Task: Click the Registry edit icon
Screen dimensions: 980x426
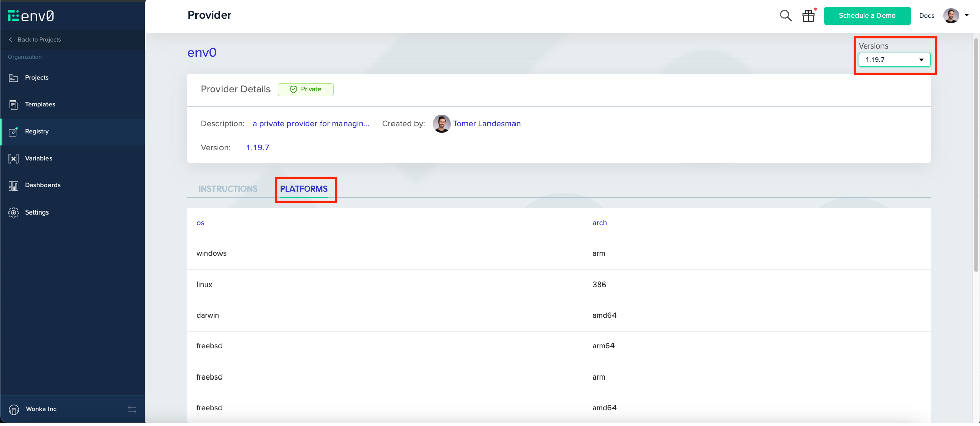Action: pos(14,132)
